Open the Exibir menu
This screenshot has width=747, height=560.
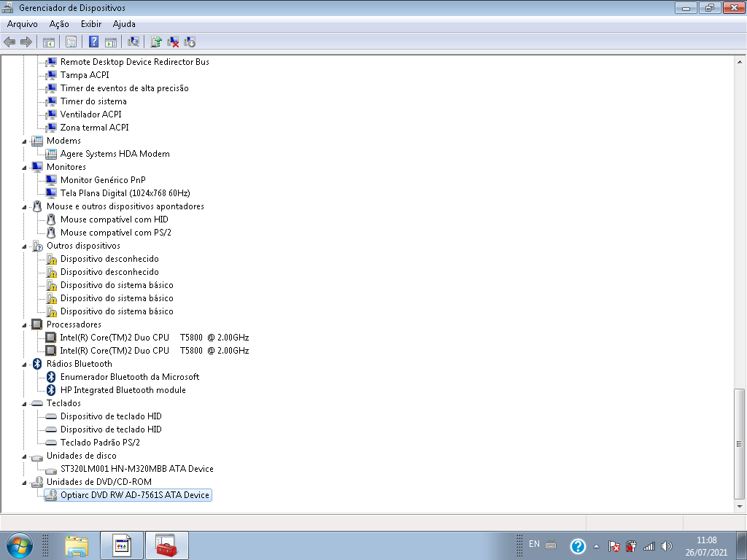point(91,24)
